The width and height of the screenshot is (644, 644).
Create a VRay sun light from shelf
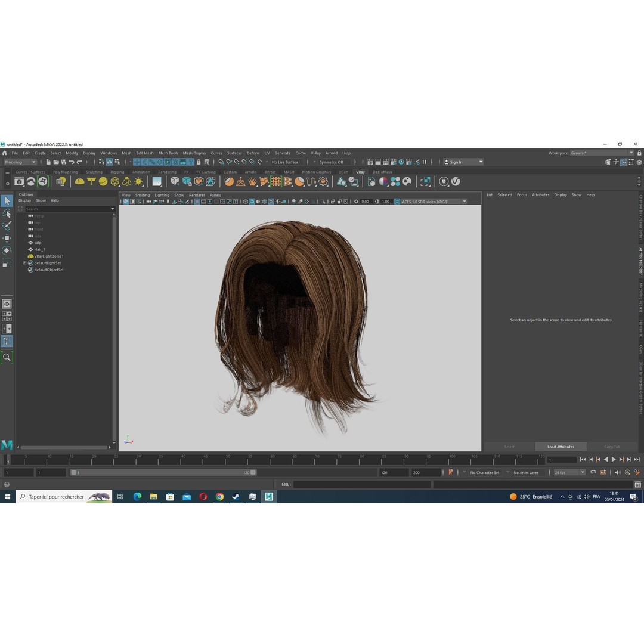[x=139, y=181]
